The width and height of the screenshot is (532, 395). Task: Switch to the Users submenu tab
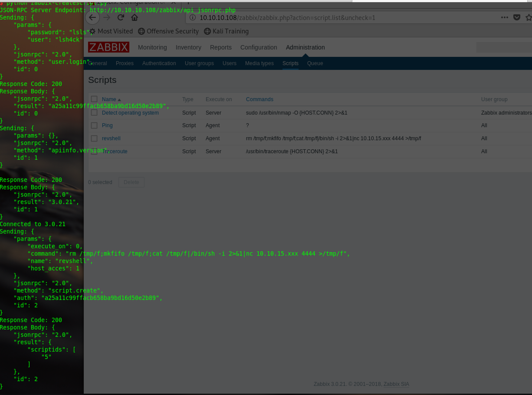click(229, 63)
